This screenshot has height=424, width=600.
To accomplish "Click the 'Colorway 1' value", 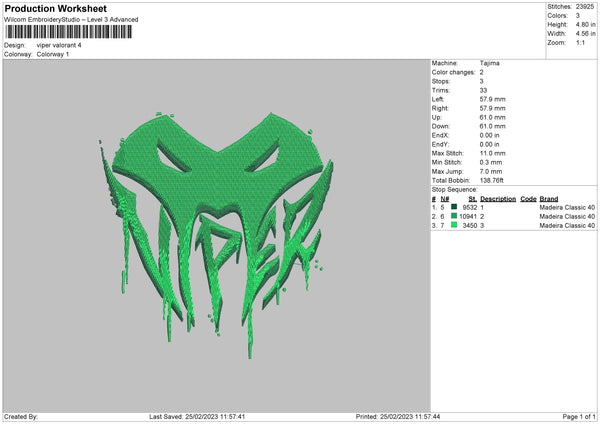I will pos(53,54).
